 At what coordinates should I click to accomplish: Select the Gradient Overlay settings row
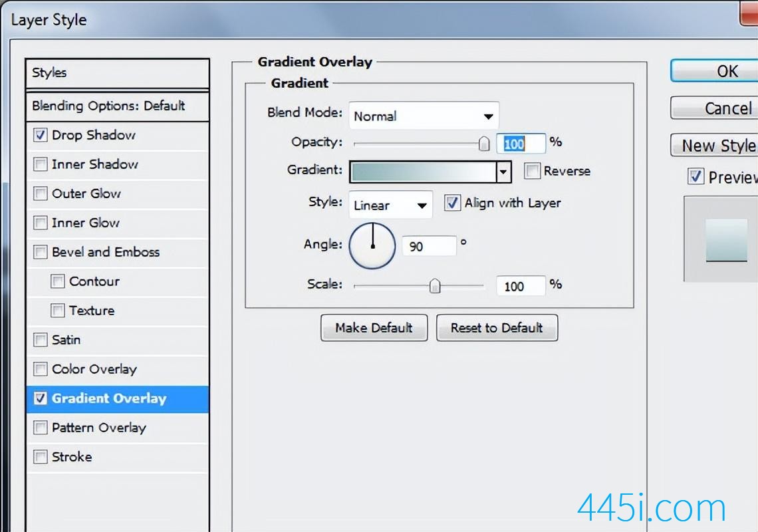pos(118,399)
